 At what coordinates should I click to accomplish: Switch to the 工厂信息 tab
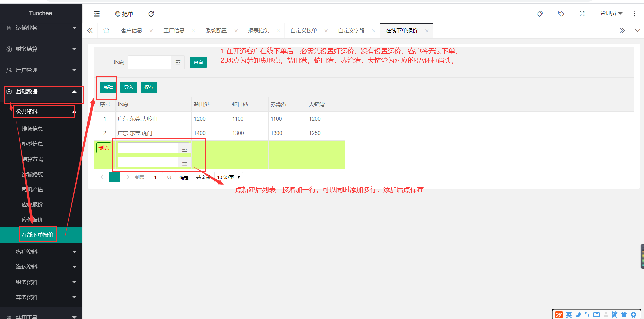pos(174,31)
